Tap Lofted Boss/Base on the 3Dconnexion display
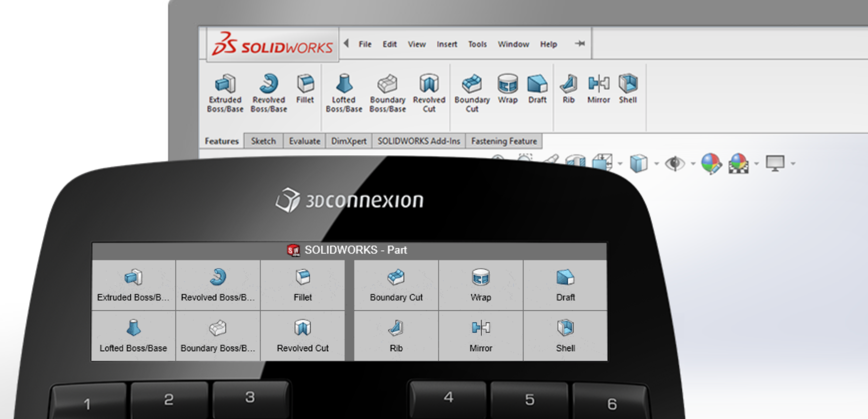868x419 pixels. pos(133,336)
